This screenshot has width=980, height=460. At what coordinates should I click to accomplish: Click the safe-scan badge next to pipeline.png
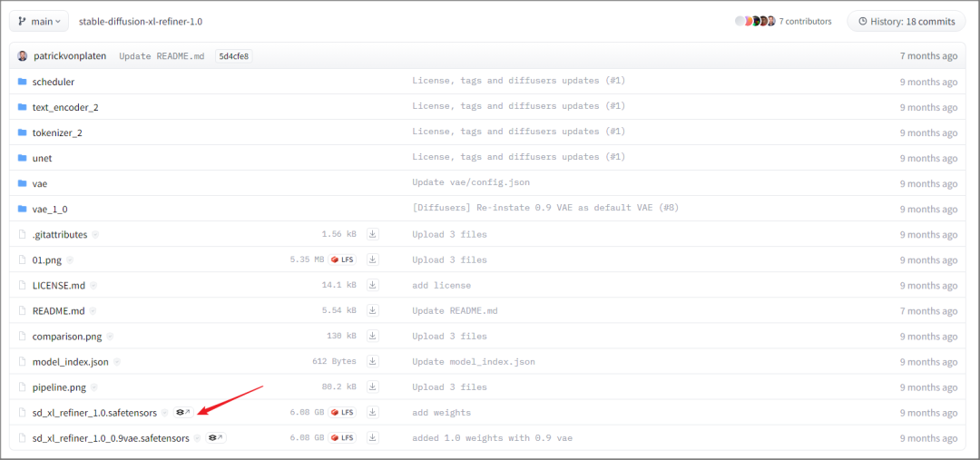click(94, 387)
